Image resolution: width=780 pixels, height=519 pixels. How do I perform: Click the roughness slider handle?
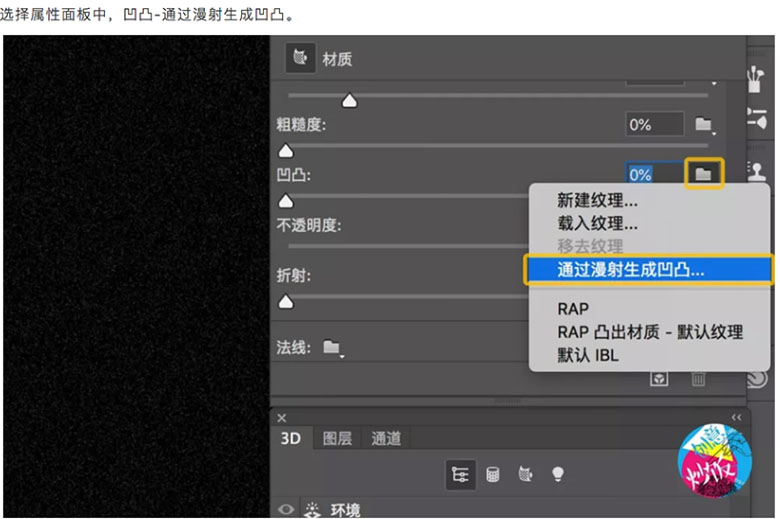click(x=286, y=151)
